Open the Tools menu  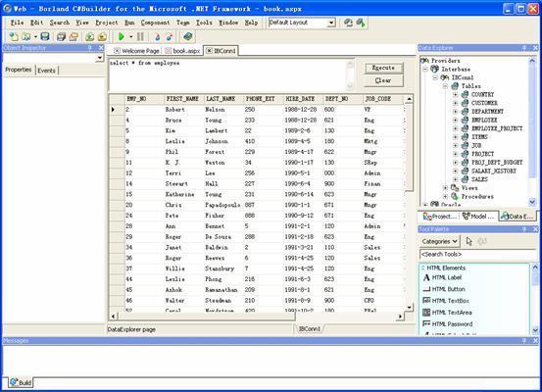[x=204, y=23]
